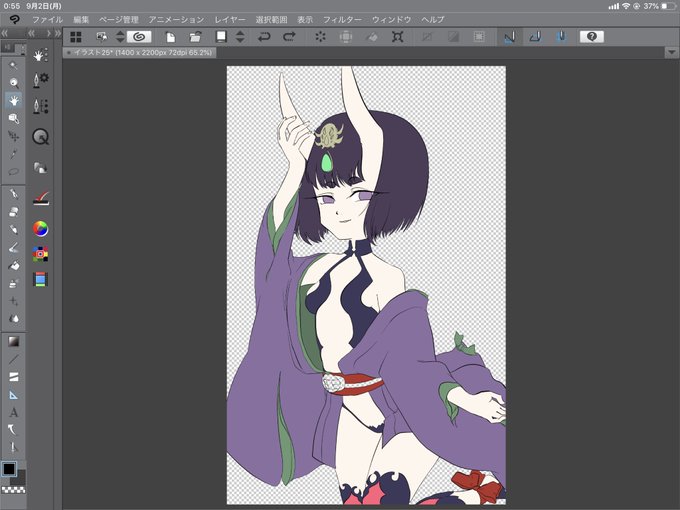Open canvas tab list dropdown arrow
Screen dimensions: 680x510
(671, 52)
